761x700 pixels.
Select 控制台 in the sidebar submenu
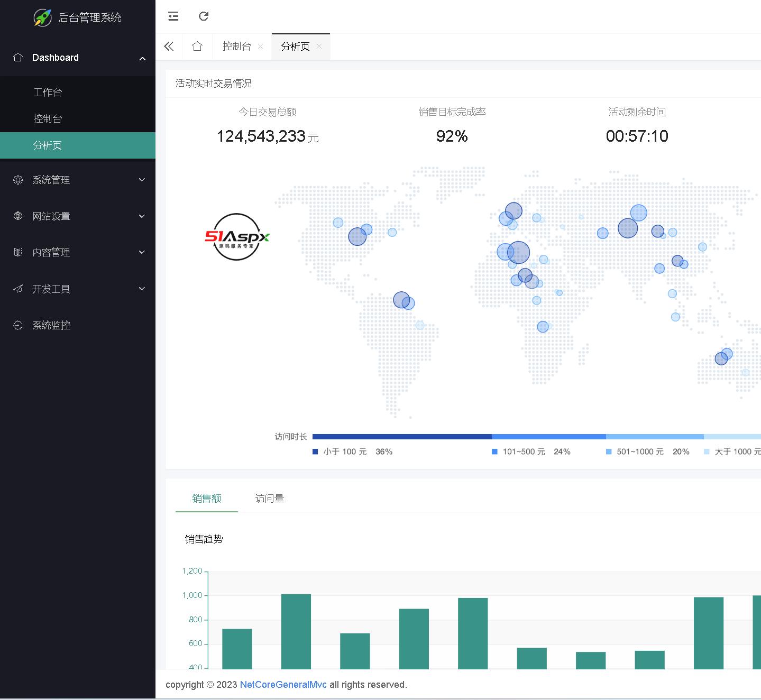48,119
